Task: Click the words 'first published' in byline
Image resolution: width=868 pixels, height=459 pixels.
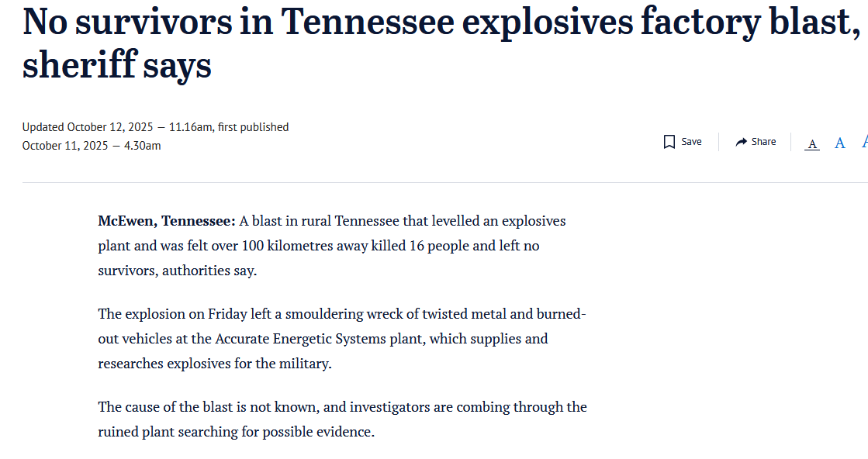Action: tap(253, 127)
